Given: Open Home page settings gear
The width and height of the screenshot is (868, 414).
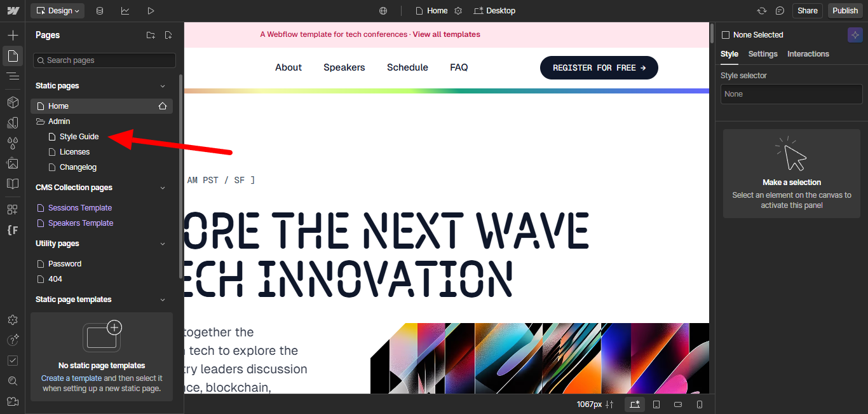Looking at the screenshot, I should [x=458, y=11].
